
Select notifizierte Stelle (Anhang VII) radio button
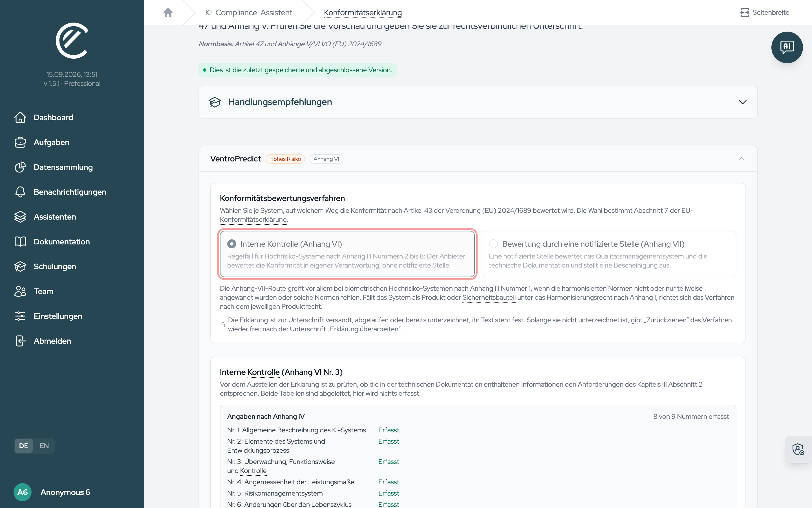(493, 244)
